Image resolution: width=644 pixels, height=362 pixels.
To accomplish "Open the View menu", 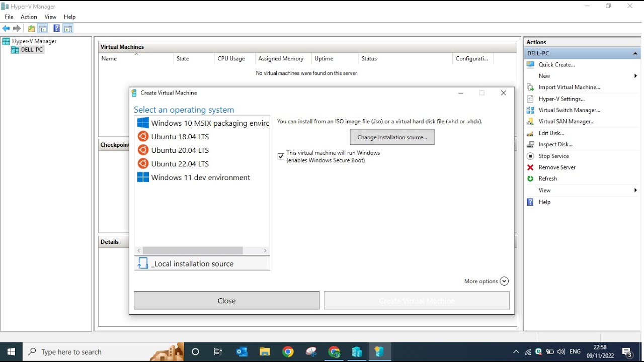I will (x=50, y=17).
